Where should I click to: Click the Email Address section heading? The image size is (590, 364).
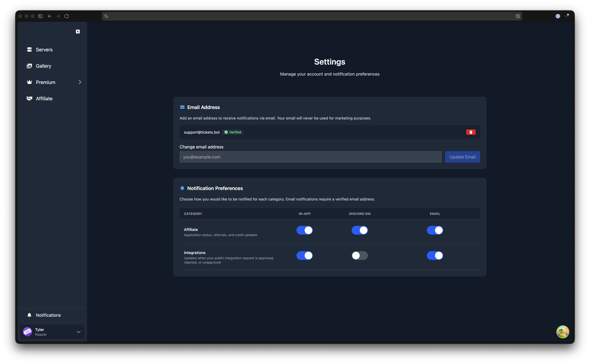click(x=203, y=107)
